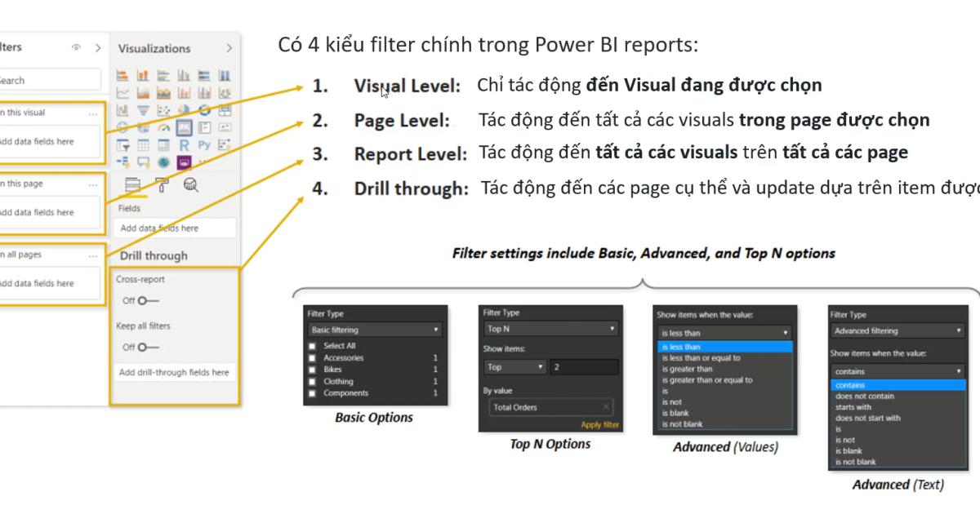Open the Advanced filtering type dropdown
980x514 pixels.
(898, 330)
